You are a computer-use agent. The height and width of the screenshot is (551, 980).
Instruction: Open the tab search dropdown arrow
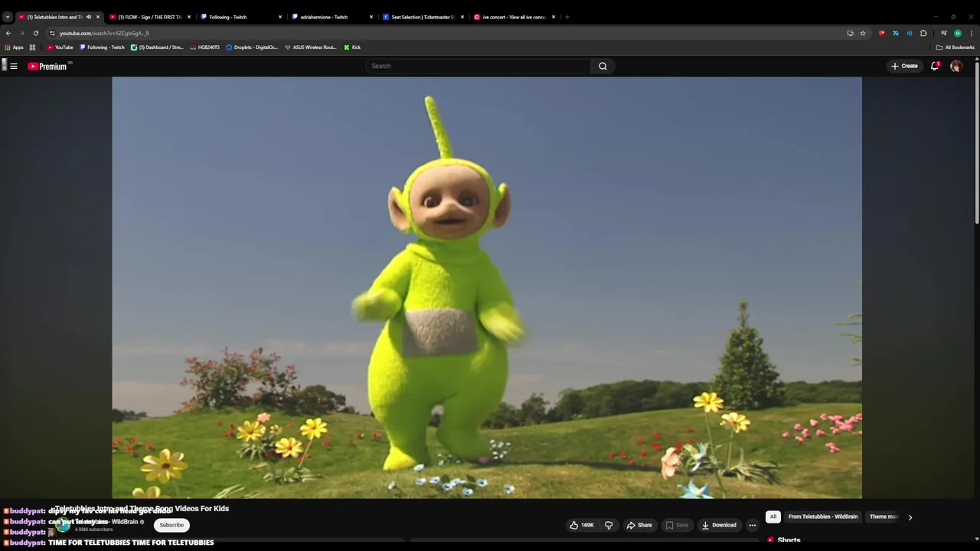pyautogui.click(x=7, y=17)
